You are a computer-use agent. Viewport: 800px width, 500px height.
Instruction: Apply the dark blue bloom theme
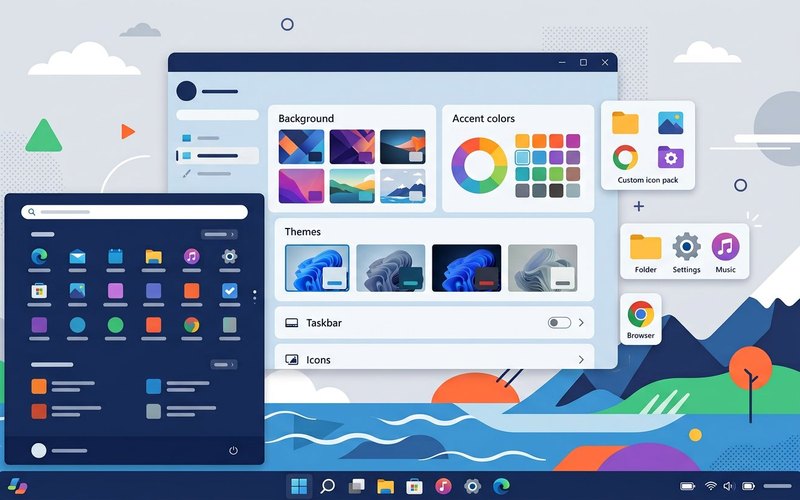coord(466,268)
